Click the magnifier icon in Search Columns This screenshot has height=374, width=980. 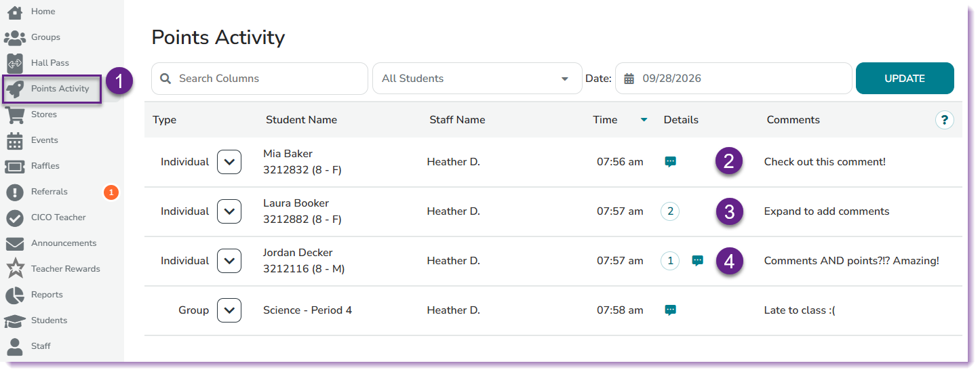click(x=165, y=79)
